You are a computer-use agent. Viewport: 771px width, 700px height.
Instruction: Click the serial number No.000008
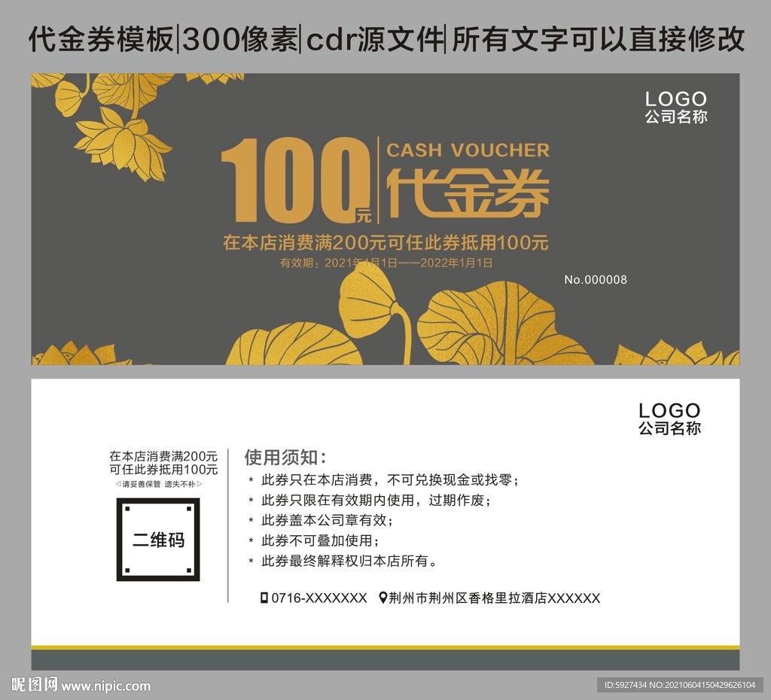click(x=596, y=280)
